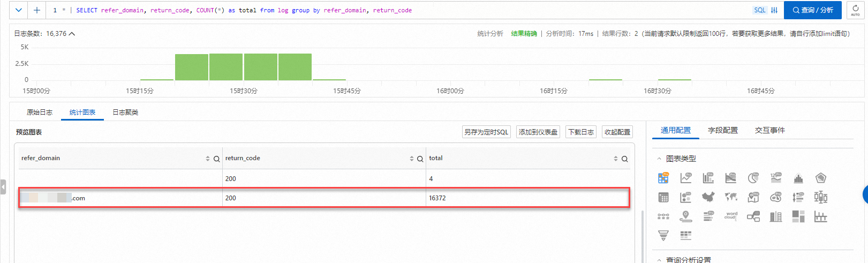
Task: Select the Sankey relation chart icon
Action: click(753, 216)
